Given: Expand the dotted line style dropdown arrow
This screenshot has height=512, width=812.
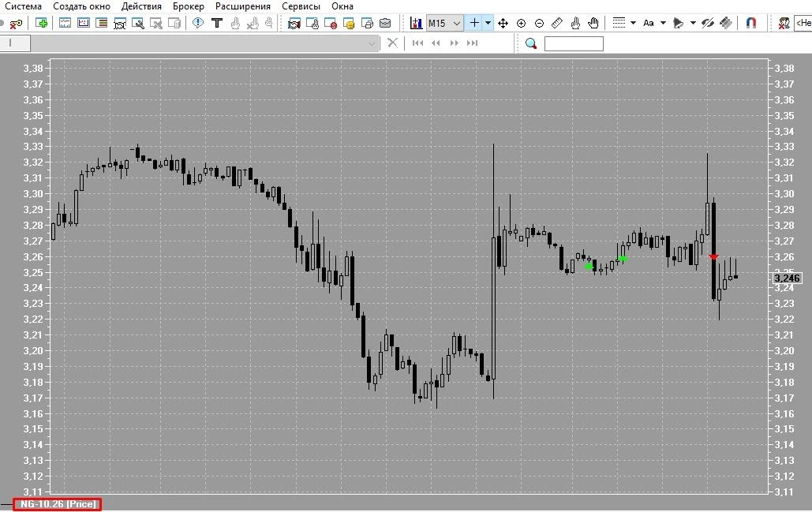Looking at the screenshot, I should coord(633,24).
